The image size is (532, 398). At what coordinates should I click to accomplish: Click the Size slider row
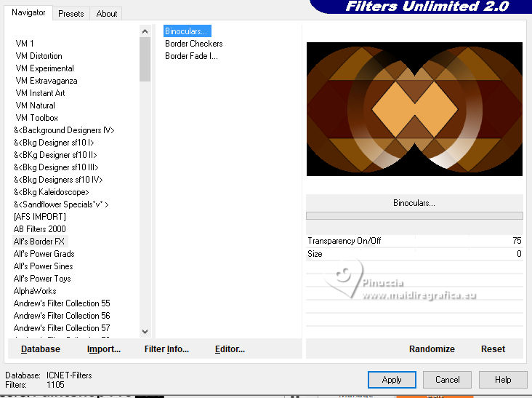pyautogui.click(x=414, y=254)
